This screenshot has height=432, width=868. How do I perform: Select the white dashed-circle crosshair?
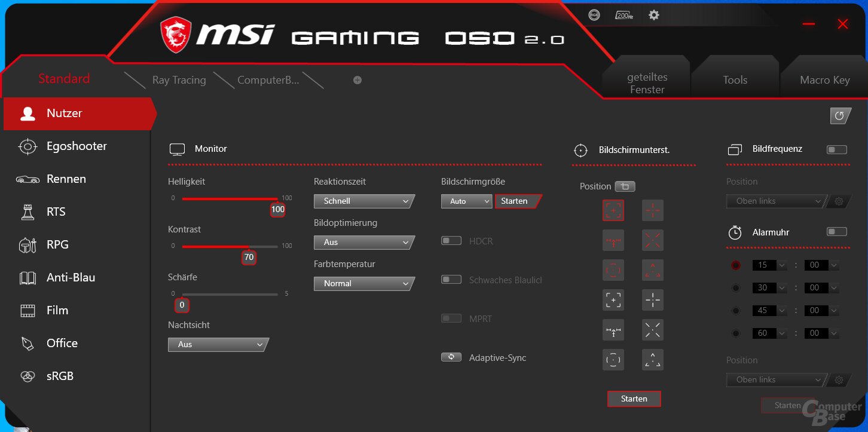point(613,360)
